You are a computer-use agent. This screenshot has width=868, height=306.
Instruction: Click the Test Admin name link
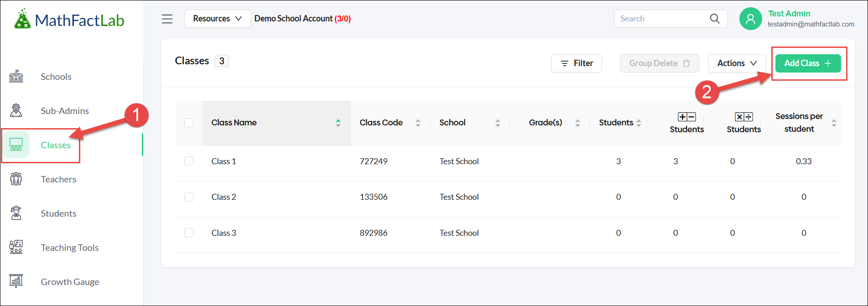pos(789,14)
